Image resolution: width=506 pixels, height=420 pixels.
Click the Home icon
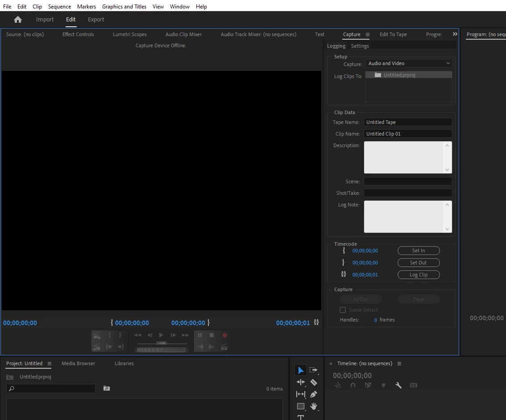(18, 19)
